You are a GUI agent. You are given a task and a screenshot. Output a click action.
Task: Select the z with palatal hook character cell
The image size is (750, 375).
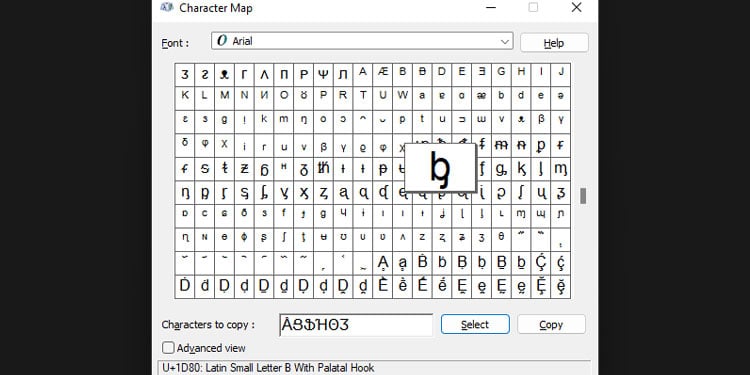tap(323, 193)
